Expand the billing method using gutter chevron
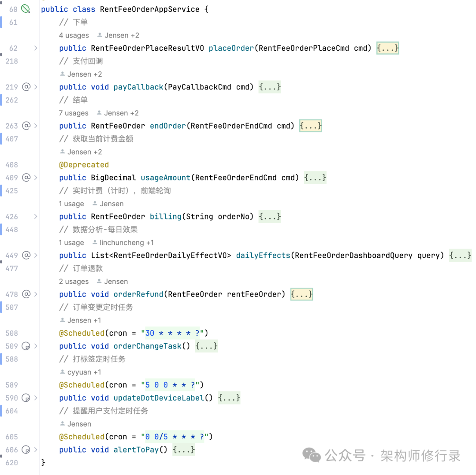The image size is (476, 475). 36,216
